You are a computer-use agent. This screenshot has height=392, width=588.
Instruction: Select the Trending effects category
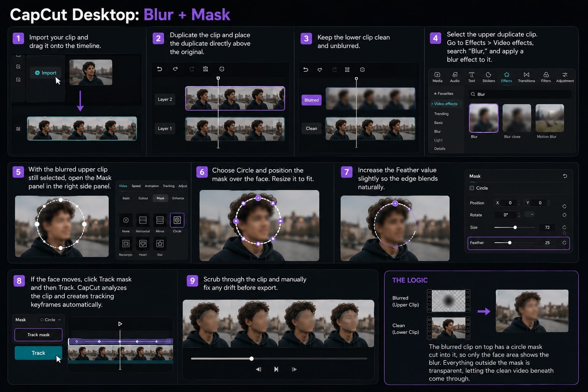click(441, 114)
